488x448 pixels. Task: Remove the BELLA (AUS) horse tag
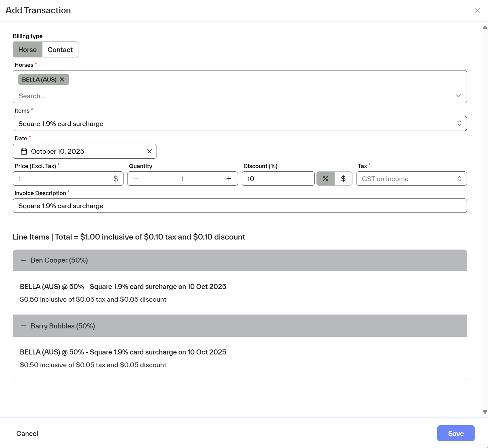pos(62,80)
